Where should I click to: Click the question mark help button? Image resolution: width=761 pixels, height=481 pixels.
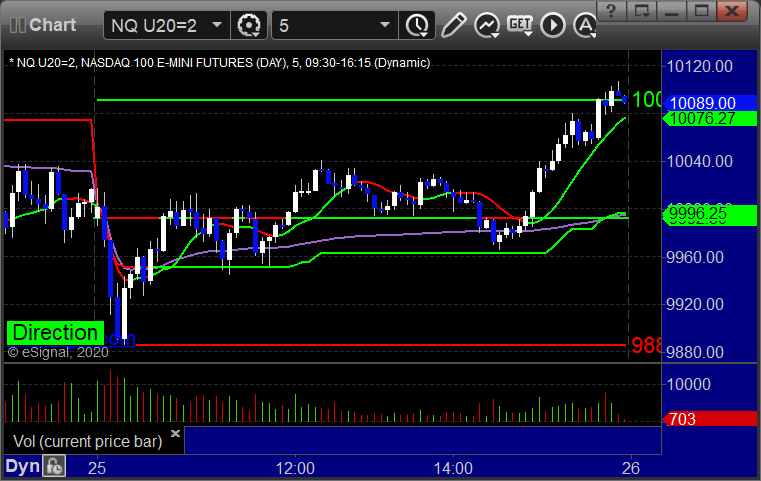tap(612, 10)
